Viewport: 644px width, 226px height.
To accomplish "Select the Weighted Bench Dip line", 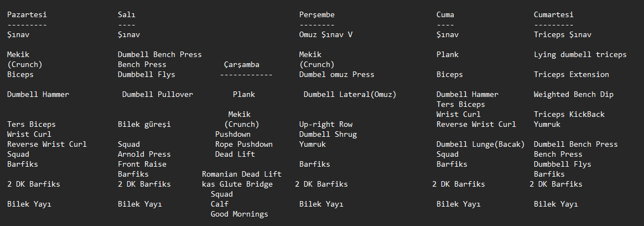I will click(x=572, y=95).
